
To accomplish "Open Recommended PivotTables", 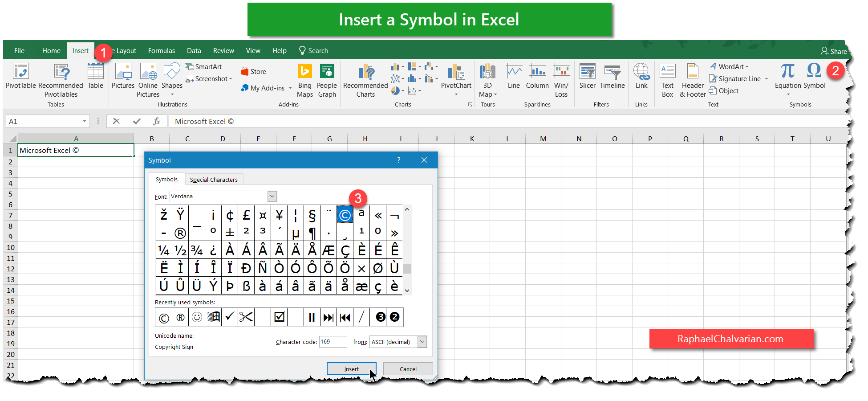I will [61, 80].
